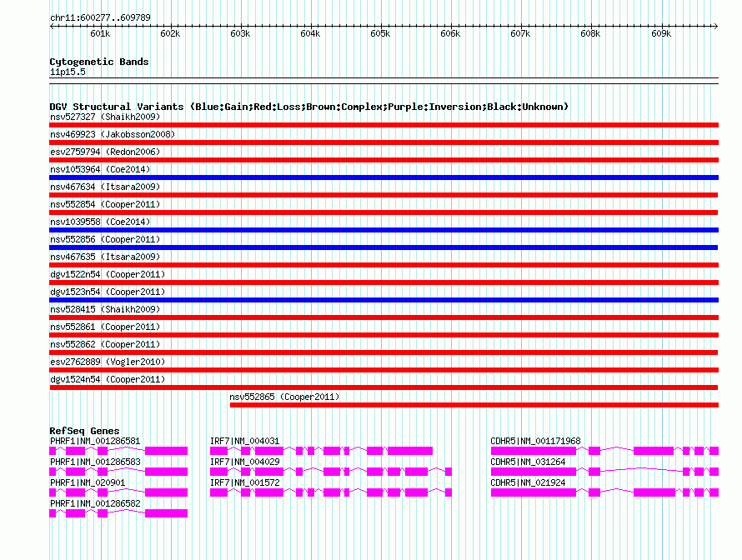This screenshot has height=560, width=742.
Task: Click the Cytogenetic Bands track title
Action: [x=99, y=62]
